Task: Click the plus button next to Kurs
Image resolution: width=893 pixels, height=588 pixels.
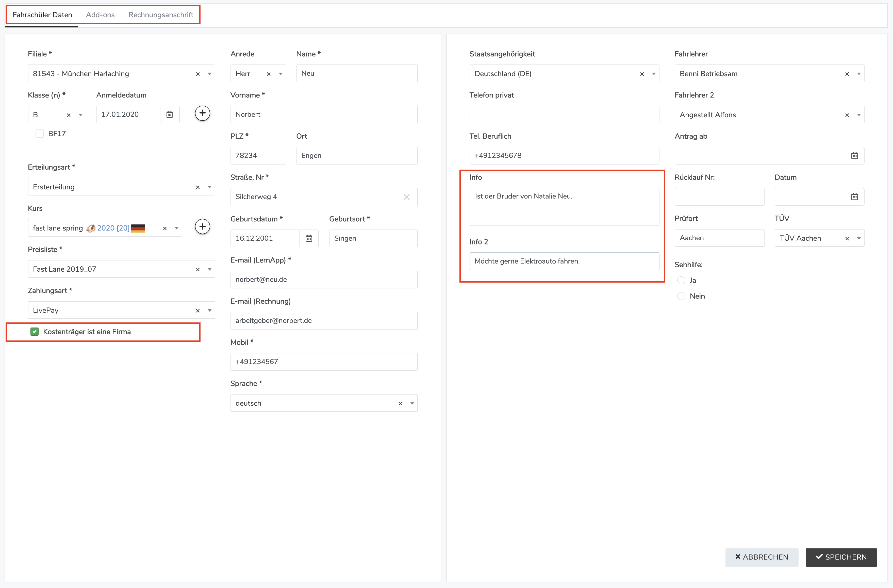Action: pos(202,227)
